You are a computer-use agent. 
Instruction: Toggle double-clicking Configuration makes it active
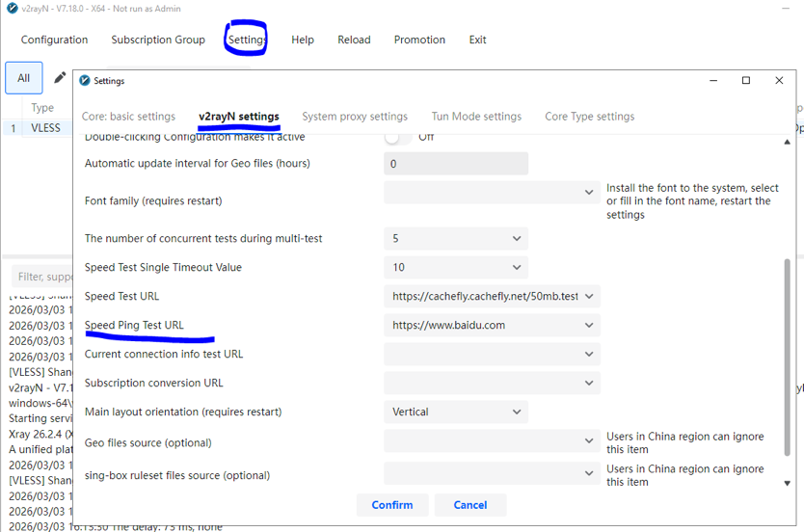tap(397, 137)
